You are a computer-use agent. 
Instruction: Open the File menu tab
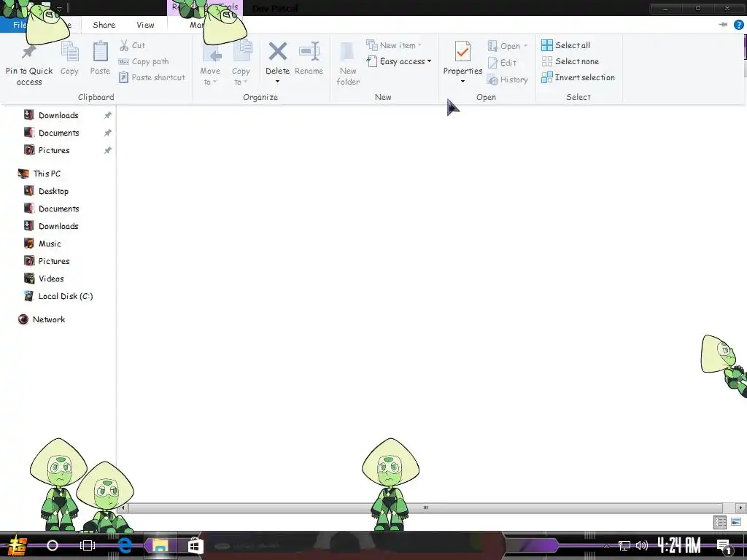(x=20, y=25)
